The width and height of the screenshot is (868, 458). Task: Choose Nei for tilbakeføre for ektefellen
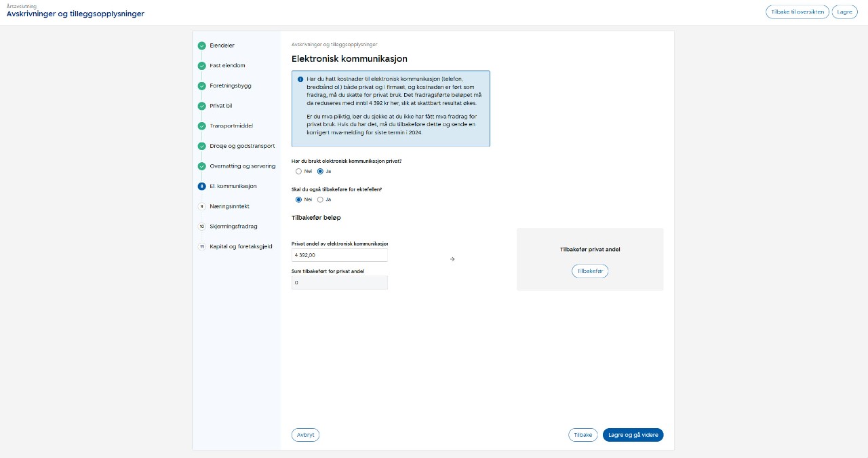[298, 199]
